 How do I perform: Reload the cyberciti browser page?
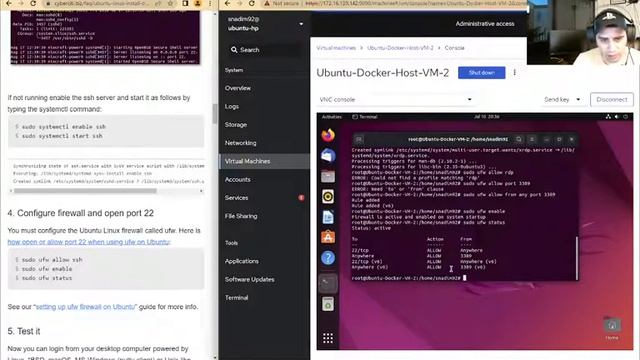click(x=33, y=4)
